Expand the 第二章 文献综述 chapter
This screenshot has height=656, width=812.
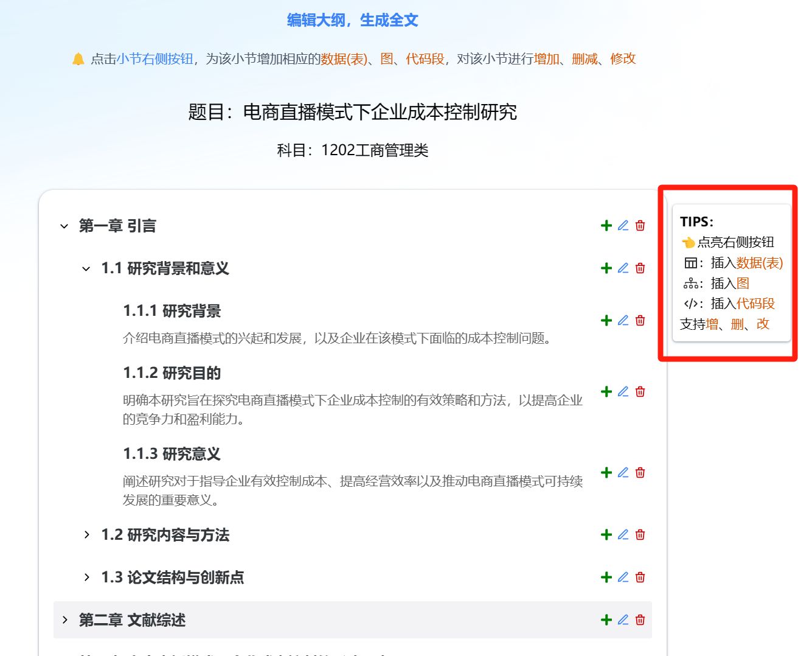coord(64,620)
